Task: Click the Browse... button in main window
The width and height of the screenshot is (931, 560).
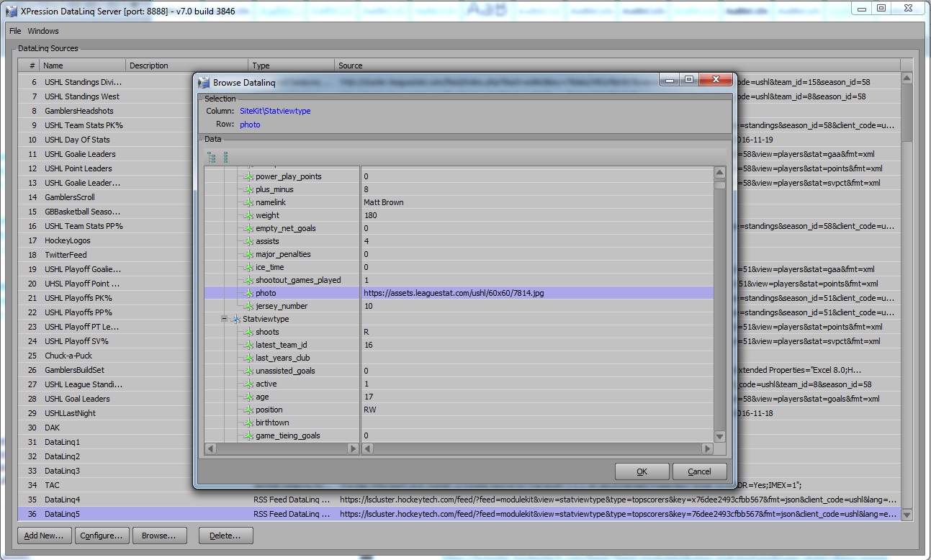Action: pos(159,536)
